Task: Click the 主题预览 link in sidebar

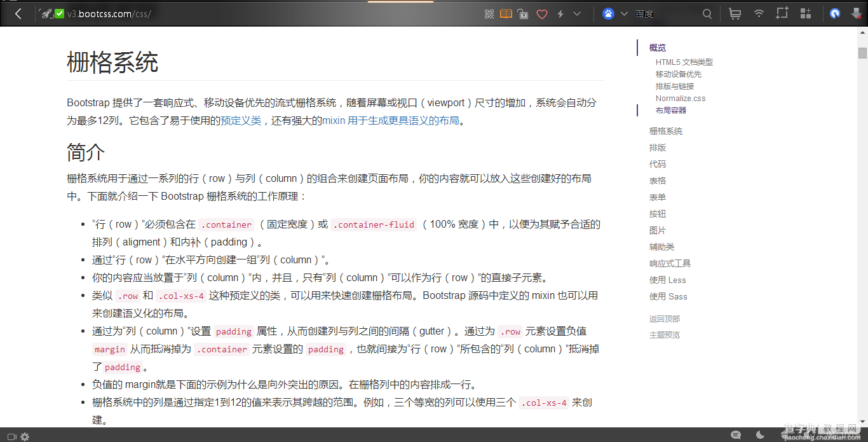Action: 665,335
